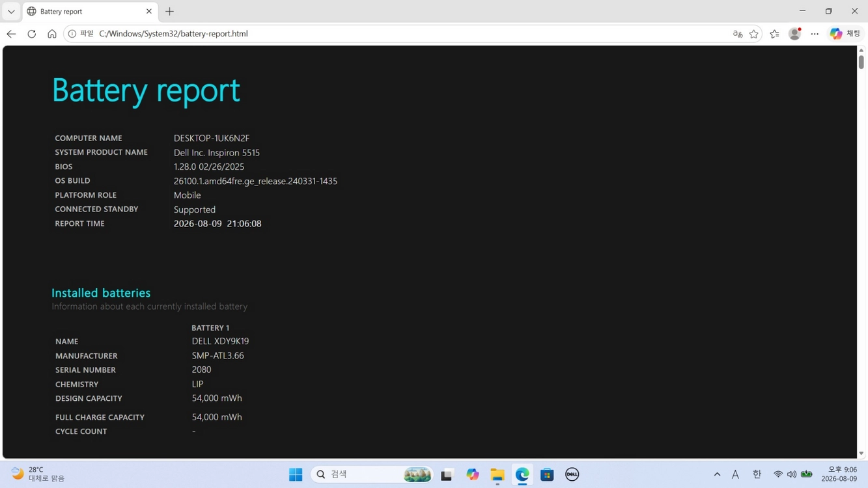Select report time 2026-08-09 21:06:08
The image size is (868, 488).
[217, 223]
